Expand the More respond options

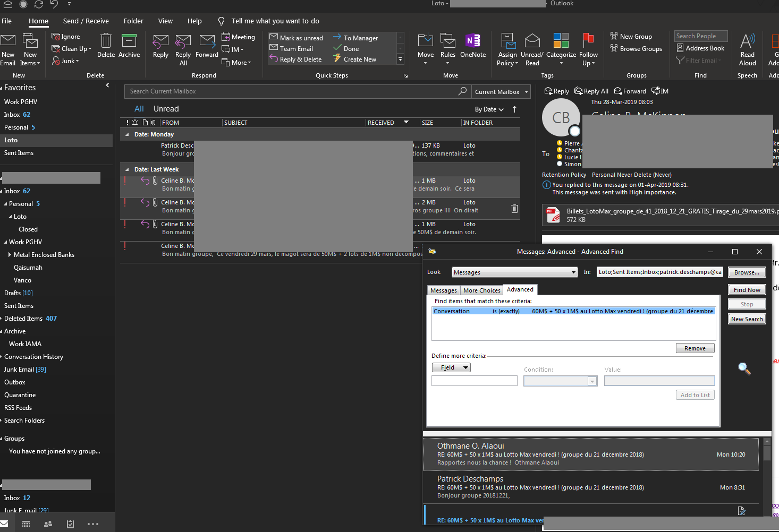pos(236,63)
